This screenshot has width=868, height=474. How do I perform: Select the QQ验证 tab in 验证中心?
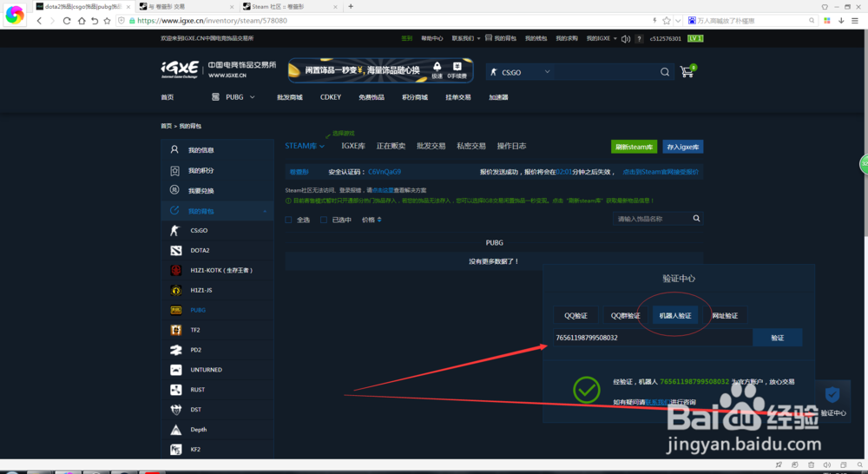(575, 316)
